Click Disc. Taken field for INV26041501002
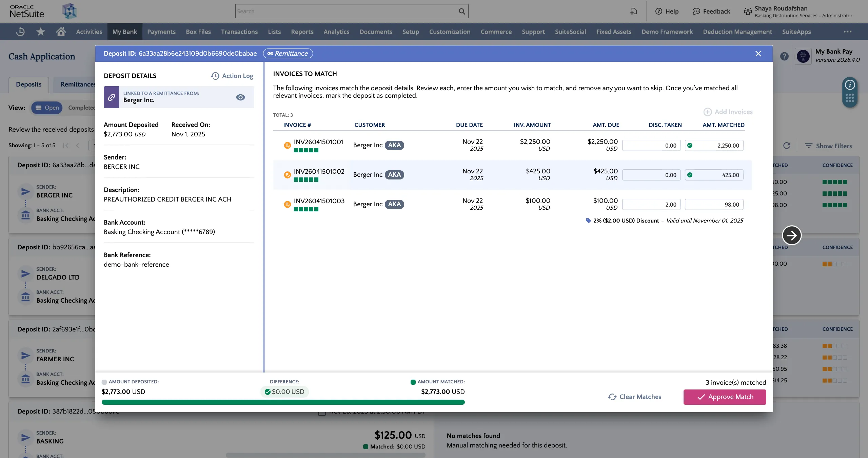This screenshot has height=458, width=868. pos(651,175)
